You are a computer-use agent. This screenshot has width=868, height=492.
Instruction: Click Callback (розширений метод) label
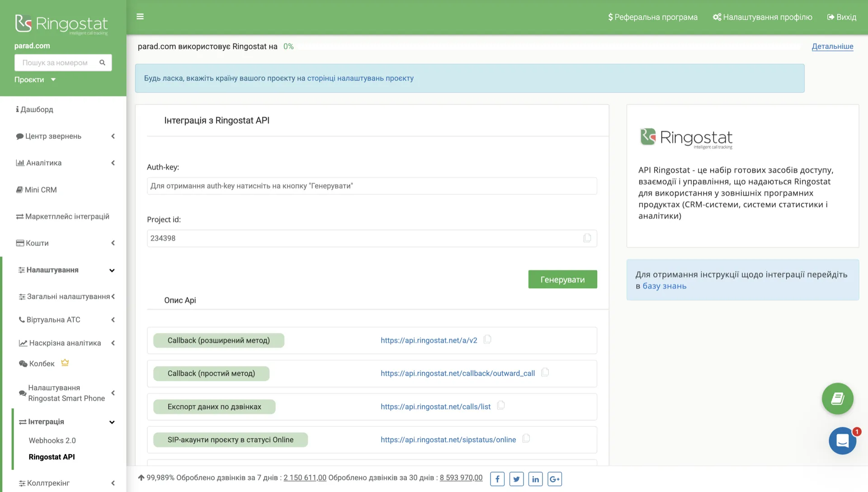(x=218, y=341)
